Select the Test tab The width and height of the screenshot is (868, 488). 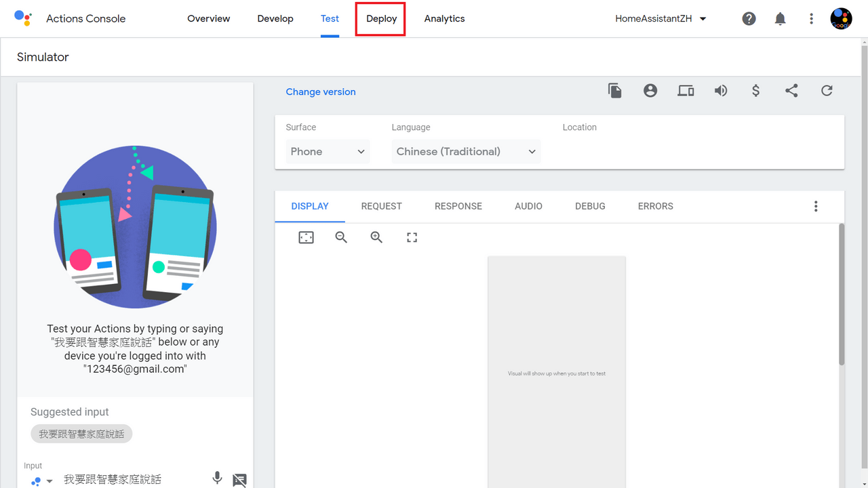pos(330,18)
